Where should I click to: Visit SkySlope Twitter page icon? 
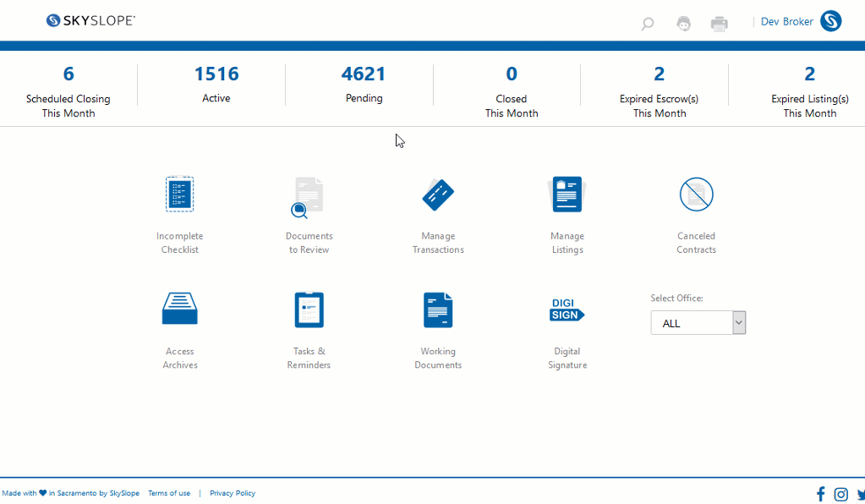click(x=861, y=495)
